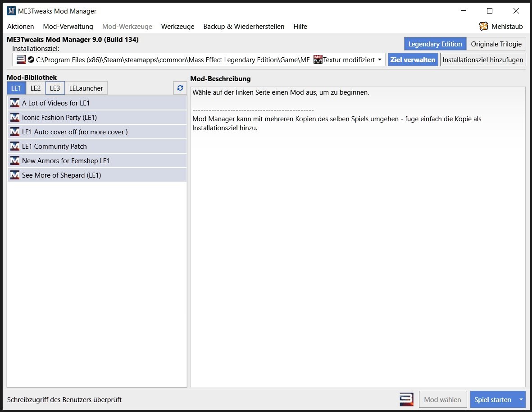This screenshot has height=412, width=532.
Task: Click the mod icon beside LE1 Auto cover off
Action: tap(14, 132)
